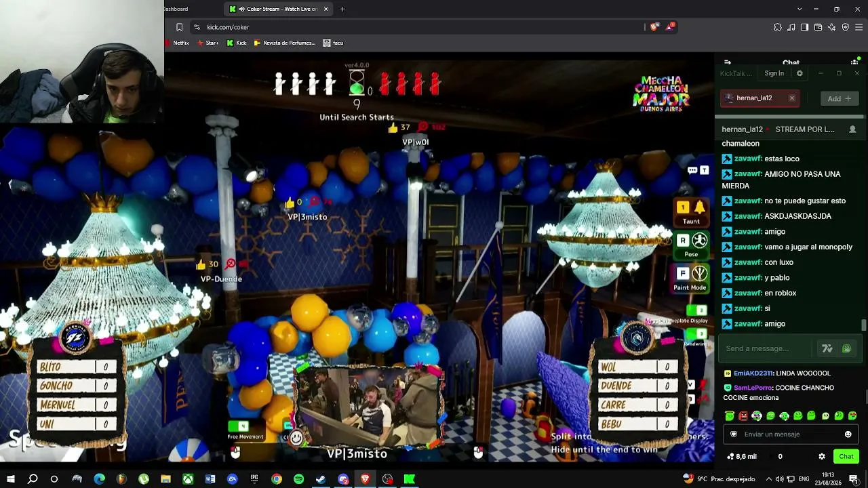Open the Windows Start menu

click(x=11, y=479)
